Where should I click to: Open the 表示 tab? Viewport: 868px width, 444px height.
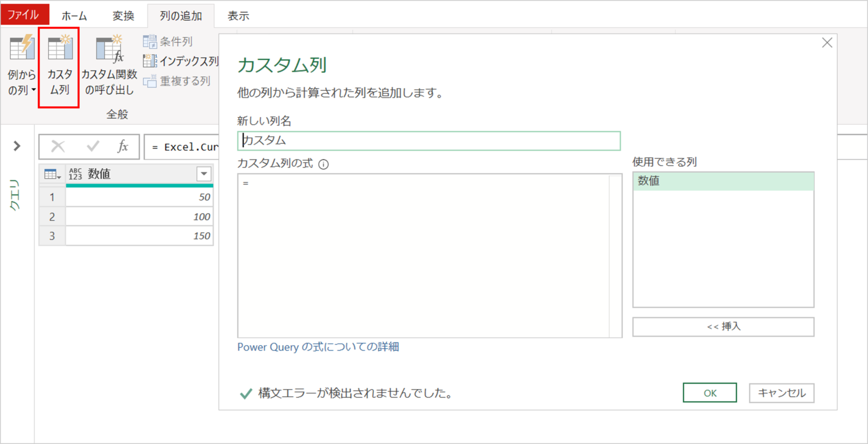tap(238, 16)
